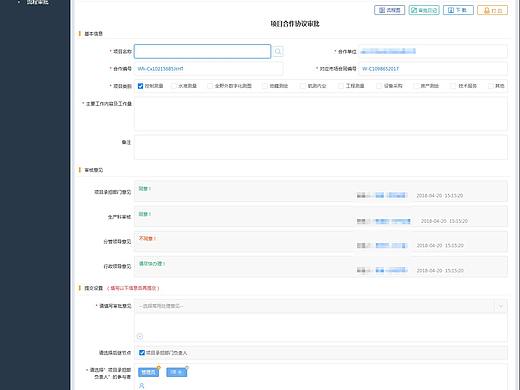This screenshot has height=390, width=520.
Task: Remove the second blue participant tag
Action: [x=187, y=368]
